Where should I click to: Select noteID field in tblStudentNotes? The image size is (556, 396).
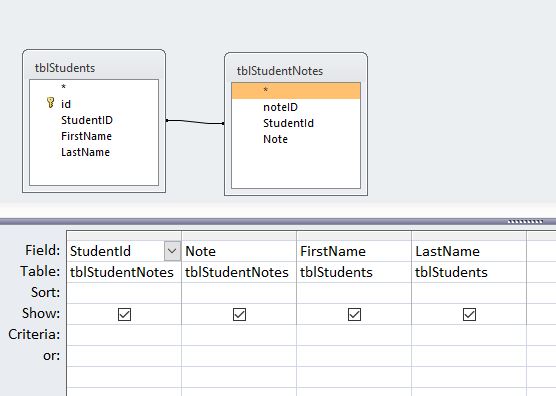coord(280,107)
